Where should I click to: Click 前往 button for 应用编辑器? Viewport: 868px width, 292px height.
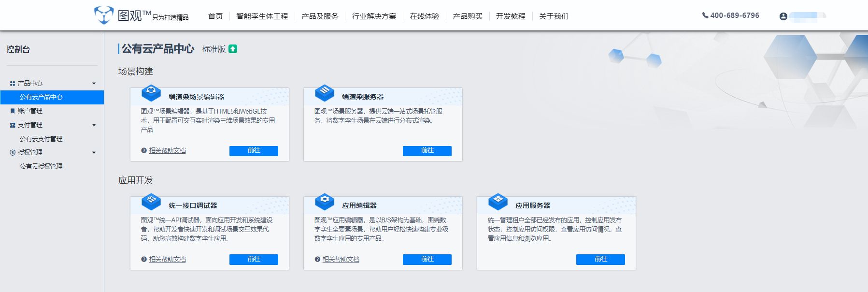coord(427,260)
